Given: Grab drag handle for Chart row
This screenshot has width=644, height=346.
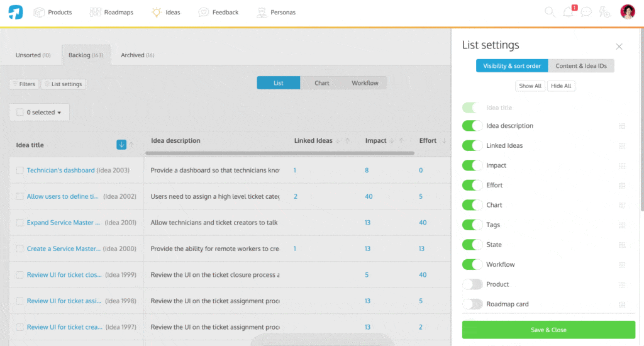Looking at the screenshot, I should click(x=622, y=205).
